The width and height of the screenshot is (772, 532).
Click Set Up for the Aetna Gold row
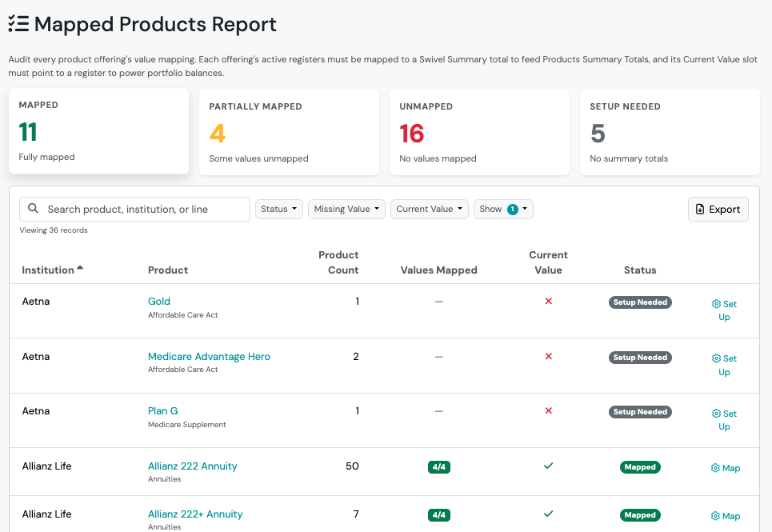tap(724, 310)
